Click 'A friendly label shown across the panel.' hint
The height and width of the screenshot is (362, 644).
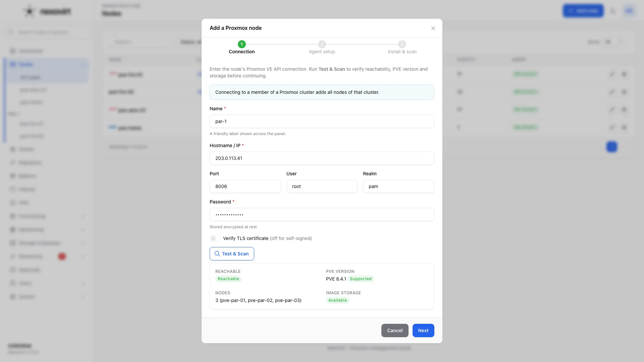pos(248,134)
